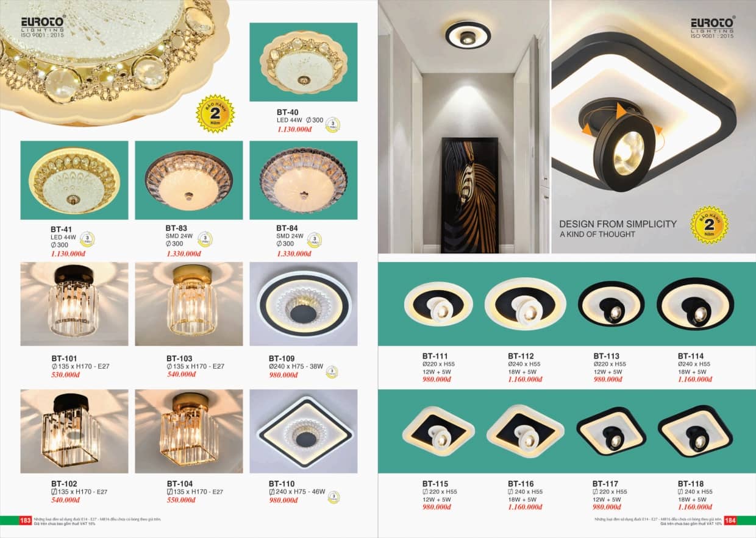Click the 3-color badge beside BT-40

click(332, 125)
